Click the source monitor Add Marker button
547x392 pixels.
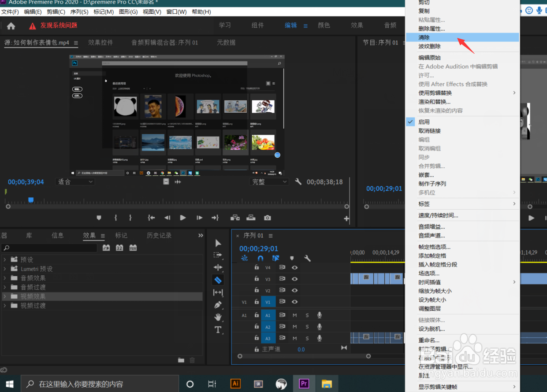[x=99, y=218]
